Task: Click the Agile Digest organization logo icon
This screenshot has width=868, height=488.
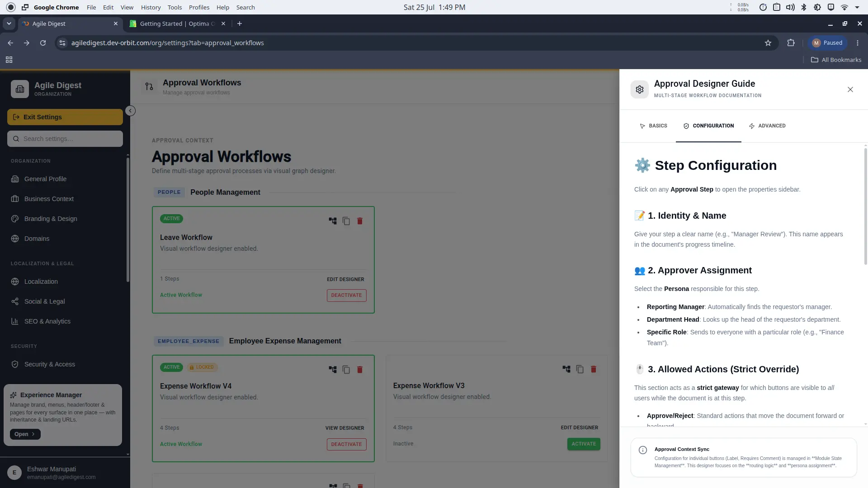Action: 20,89
